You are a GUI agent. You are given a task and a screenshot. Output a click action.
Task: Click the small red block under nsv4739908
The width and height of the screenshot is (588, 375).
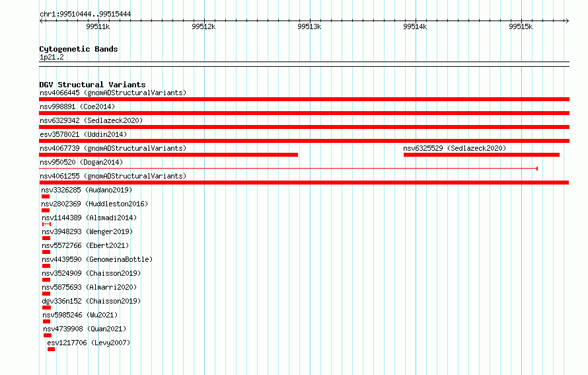48,335
